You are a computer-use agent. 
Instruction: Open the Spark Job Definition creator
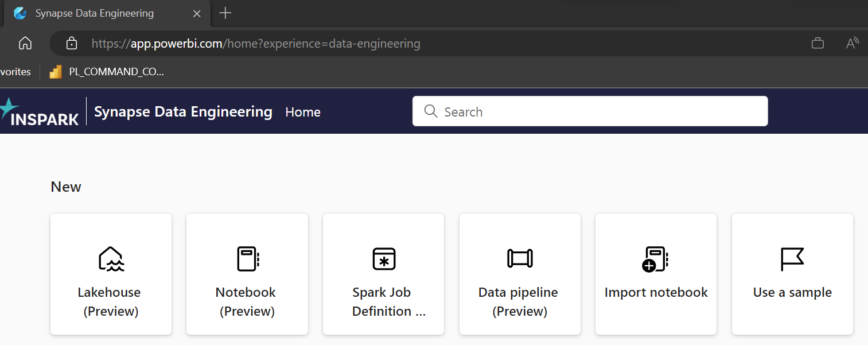pyautogui.click(x=383, y=274)
